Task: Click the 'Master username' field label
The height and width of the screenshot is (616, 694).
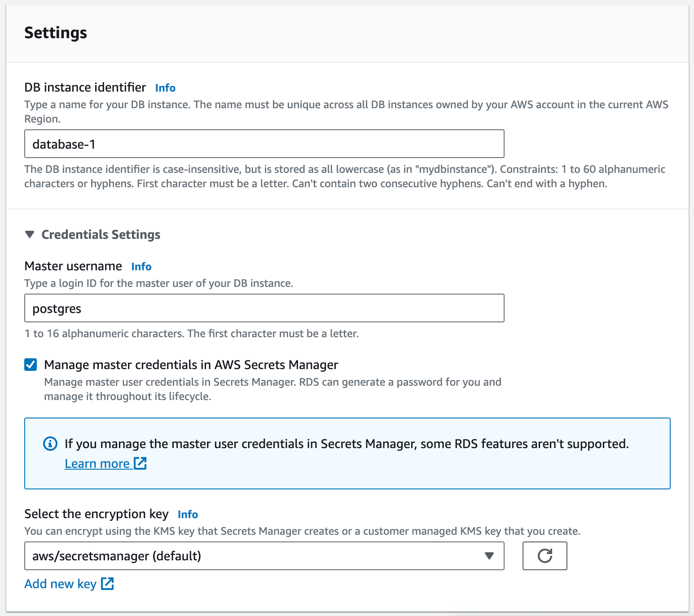Action: click(73, 266)
